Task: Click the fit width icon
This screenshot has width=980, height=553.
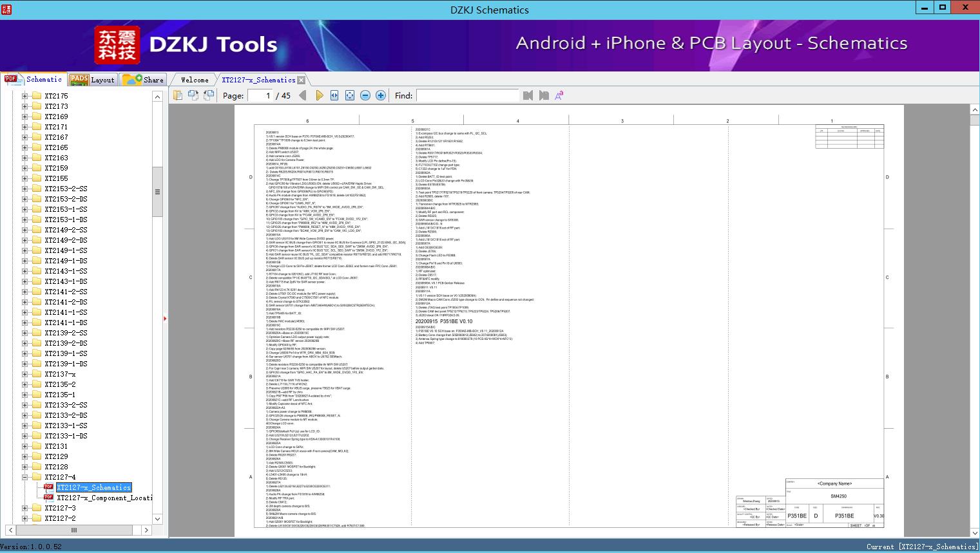Action: pyautogui.click(x=334, y=95)
